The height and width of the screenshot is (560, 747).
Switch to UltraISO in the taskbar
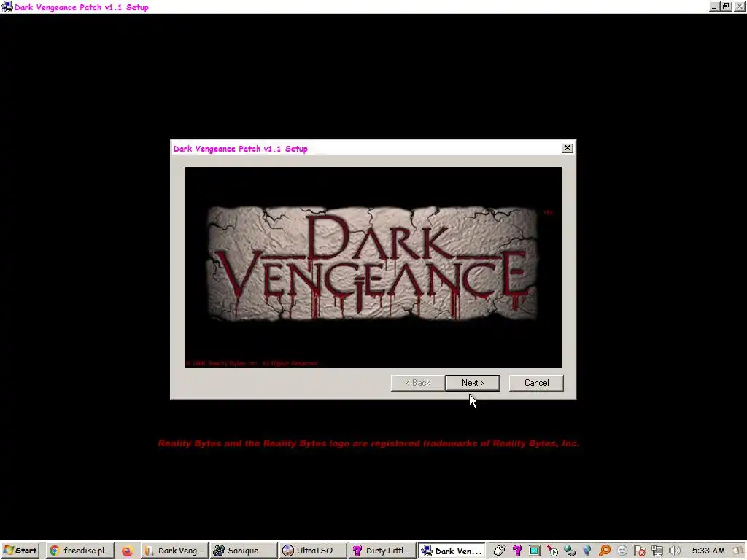[312, 551]
